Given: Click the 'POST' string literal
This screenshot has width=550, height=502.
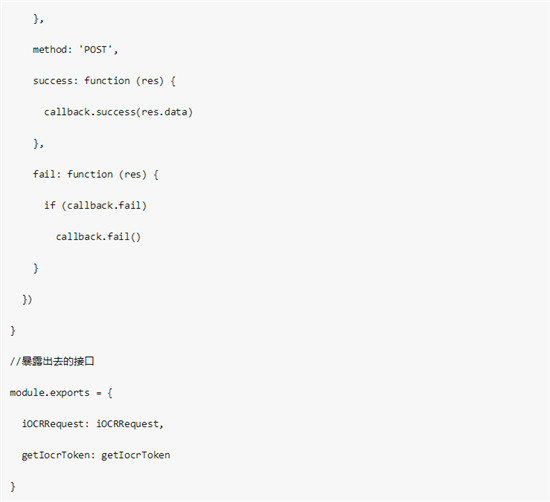Looking at the screenshot, I should coord(95,49).
